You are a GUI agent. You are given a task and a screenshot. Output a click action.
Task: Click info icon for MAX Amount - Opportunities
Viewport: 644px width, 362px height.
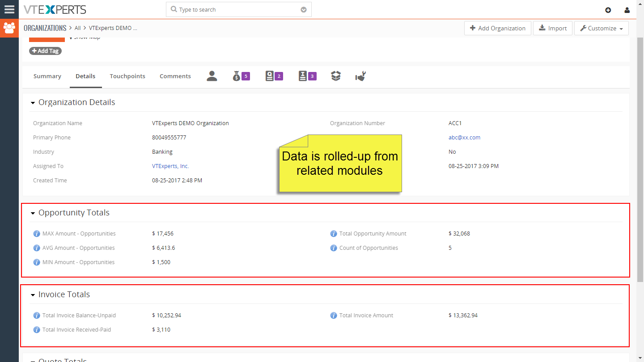coord(37,234)
